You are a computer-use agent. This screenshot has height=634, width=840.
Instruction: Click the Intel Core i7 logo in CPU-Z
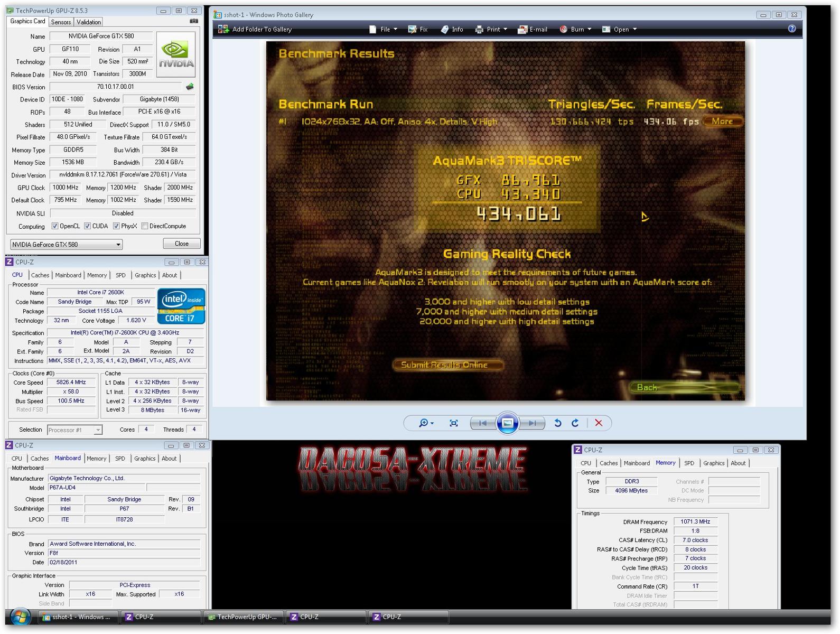[x=181, y=306]
